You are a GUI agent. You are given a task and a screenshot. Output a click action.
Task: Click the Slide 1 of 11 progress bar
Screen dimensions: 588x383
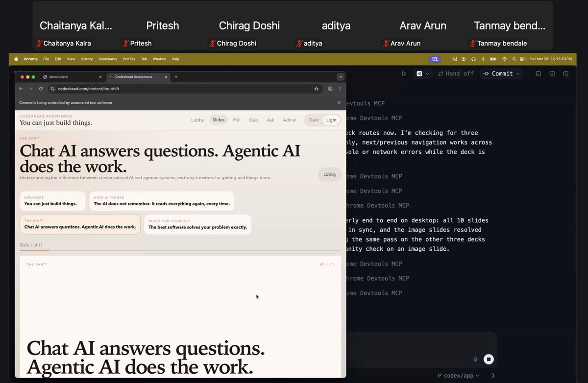tap(180, 251)
